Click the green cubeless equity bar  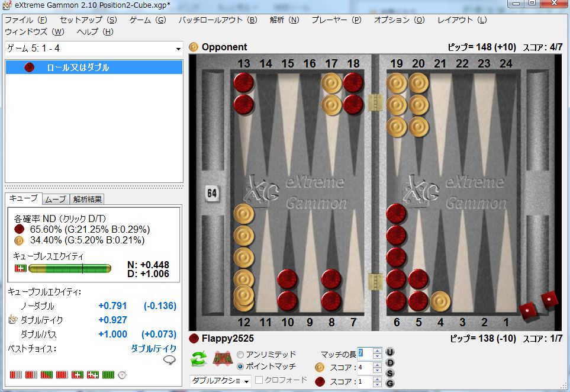click(x=70, y=269)
